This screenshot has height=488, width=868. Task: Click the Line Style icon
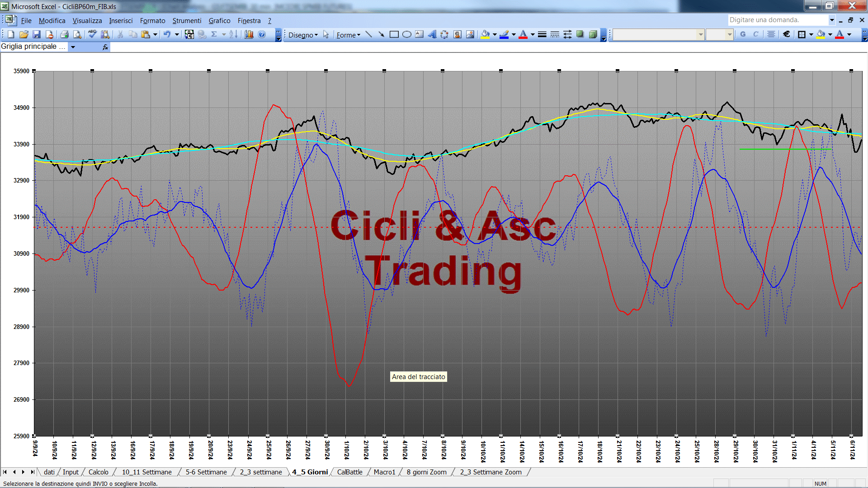click(542, 34)
